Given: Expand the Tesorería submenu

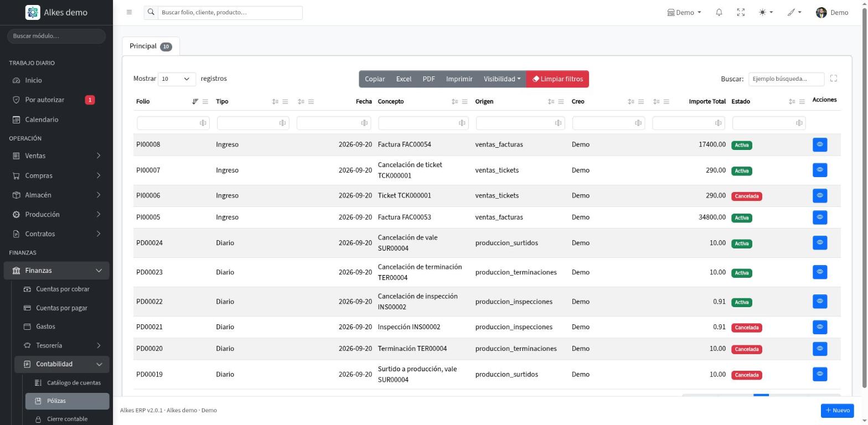Looking at the screenshot, I should coord(62,345).
